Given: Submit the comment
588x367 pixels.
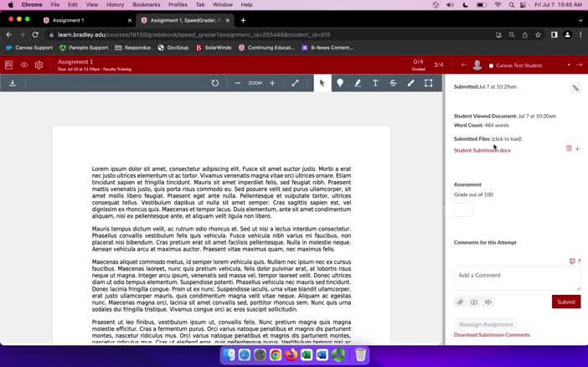Looking at the screenshot, I should click(566, 302).
